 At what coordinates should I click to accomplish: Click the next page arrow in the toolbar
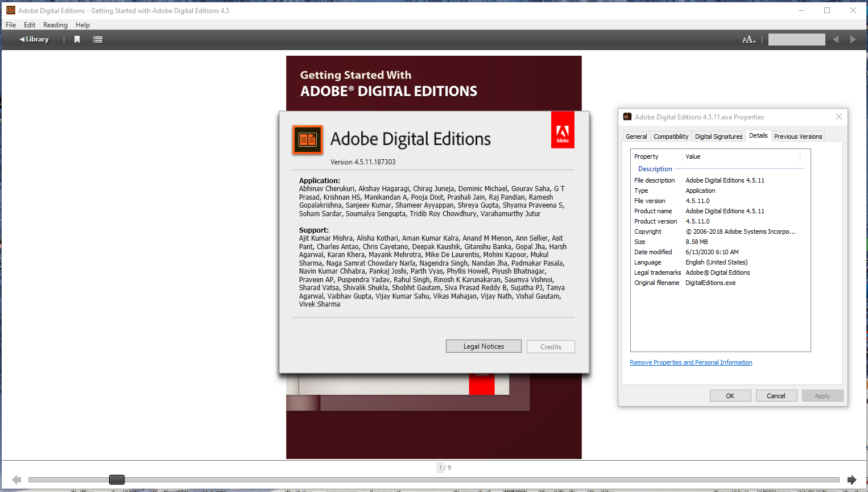(x=852, y=39)
